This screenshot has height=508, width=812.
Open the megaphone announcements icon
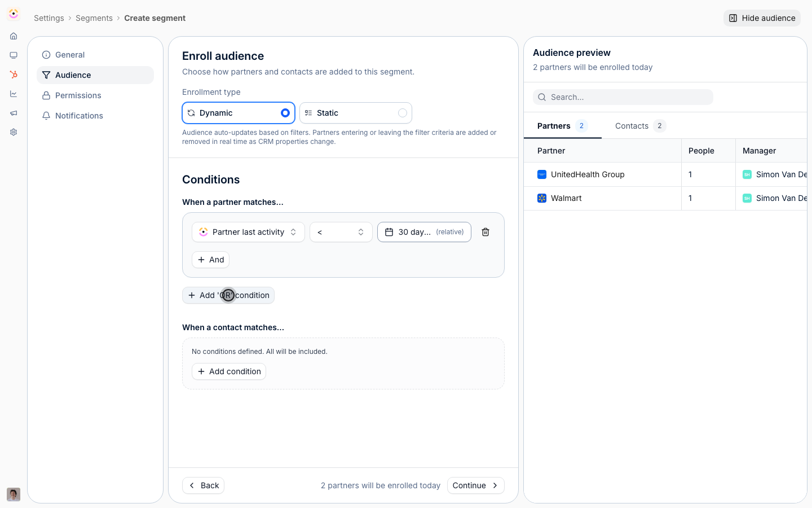[14, 113]
